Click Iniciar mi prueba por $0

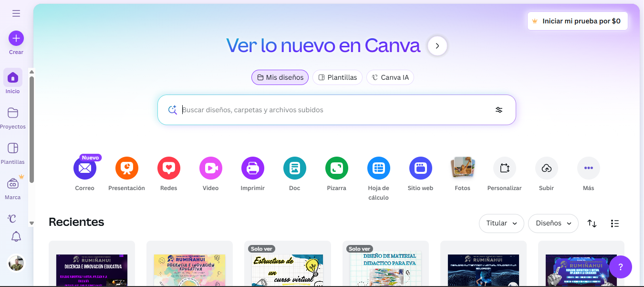pos(577,21)
